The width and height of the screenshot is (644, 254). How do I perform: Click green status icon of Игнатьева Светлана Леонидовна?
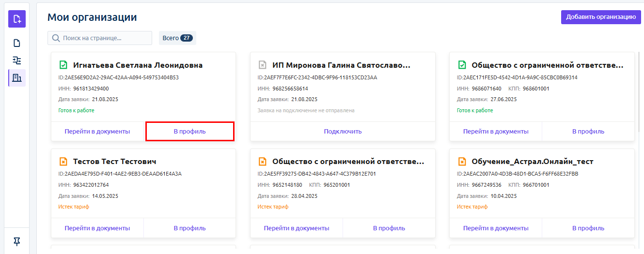(63, 65)
